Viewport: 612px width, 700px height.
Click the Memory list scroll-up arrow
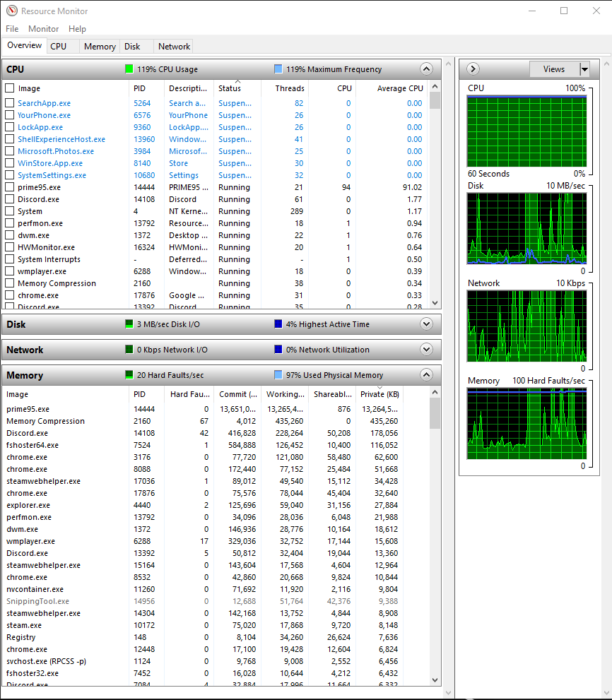(435, 392)
